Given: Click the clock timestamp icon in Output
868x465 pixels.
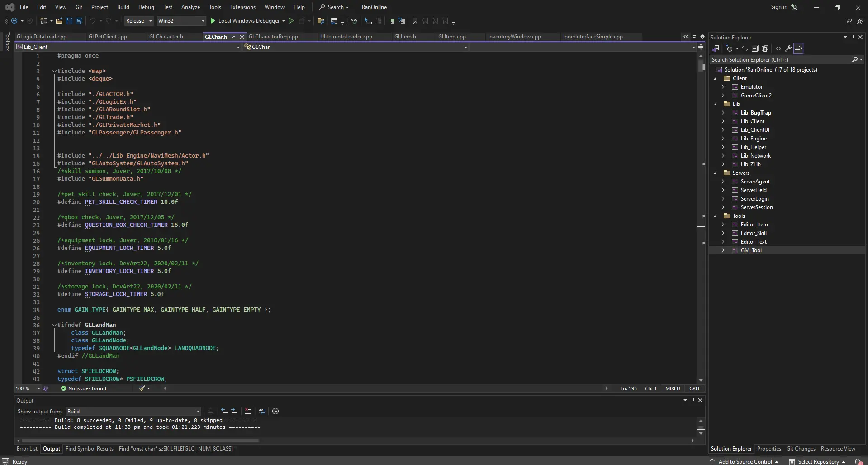Looking at the screenshot, I should click(275, 411).
